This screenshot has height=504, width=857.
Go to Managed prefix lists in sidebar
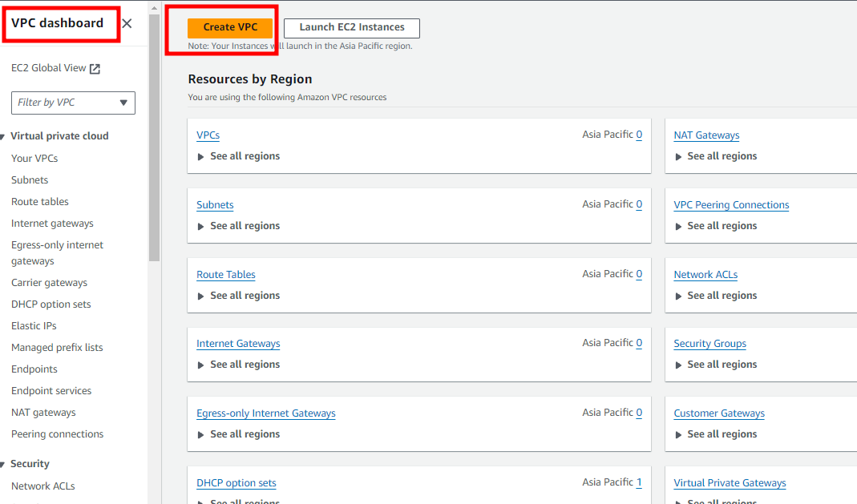tap(57, 347)
